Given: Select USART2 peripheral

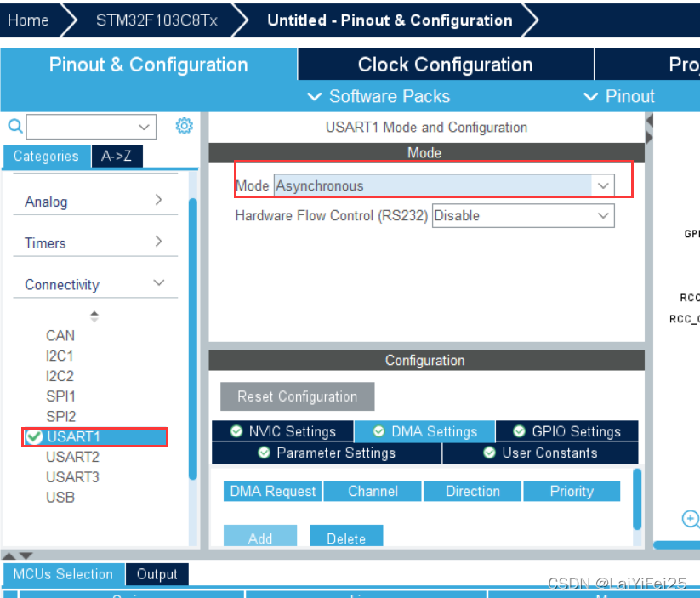Looking at the screenshot, I should tap(72, 457).
